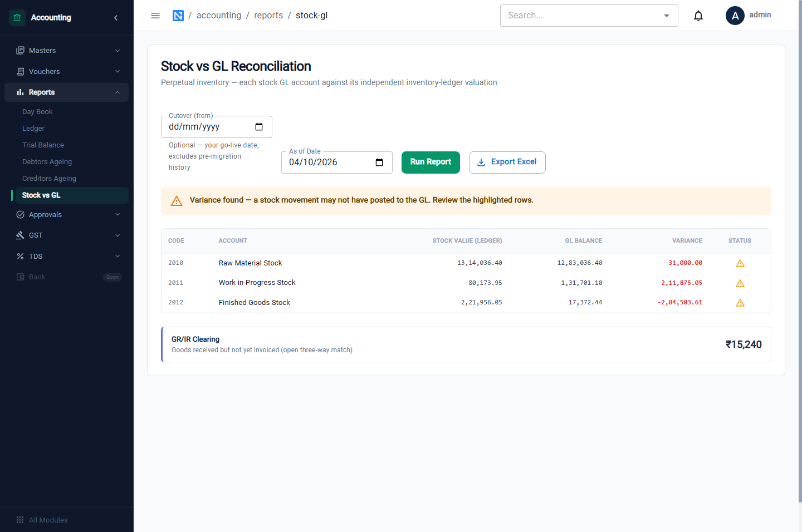The width and height of the screenshot is (802, 532).
Task: Click the blue home logo in breadcrumb
Action: point(178,16)
